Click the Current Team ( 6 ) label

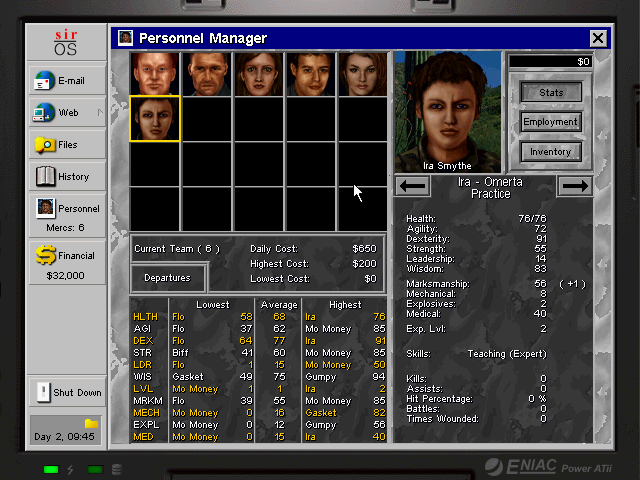tap(177, 249)
